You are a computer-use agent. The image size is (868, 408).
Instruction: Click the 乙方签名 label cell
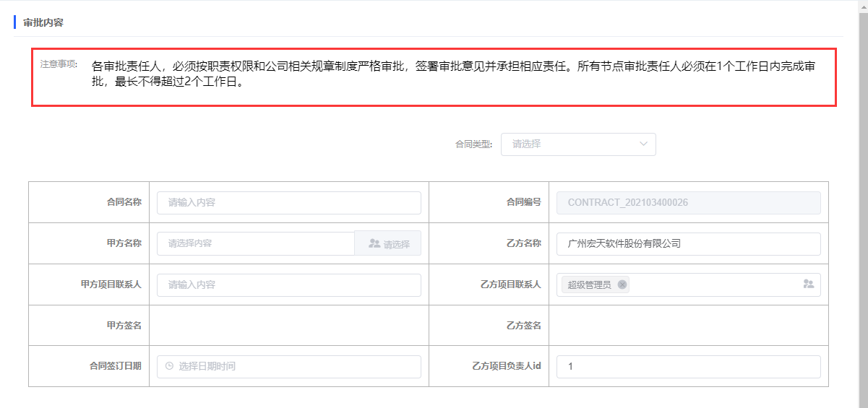[x=489, y=326]
